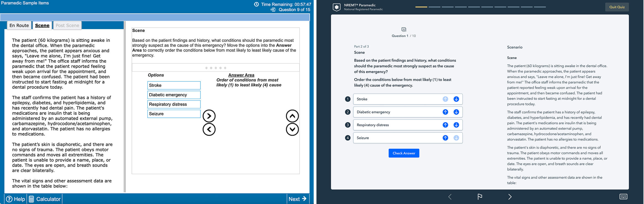Screen dimensions: 644x204
Task: Go to previous question using left chevron
Action: click(x=450, y=197)
